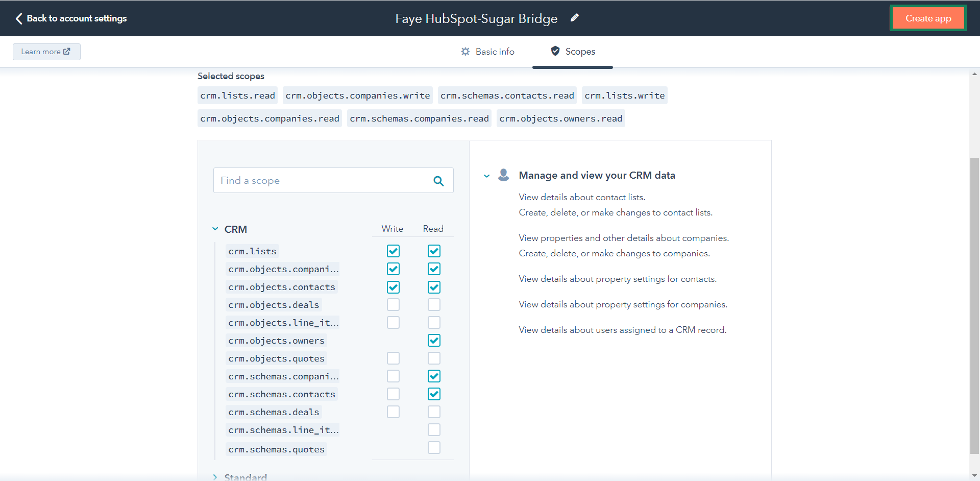
Task: Expand the Standard scope group
Action: click(x=215, y=477)
